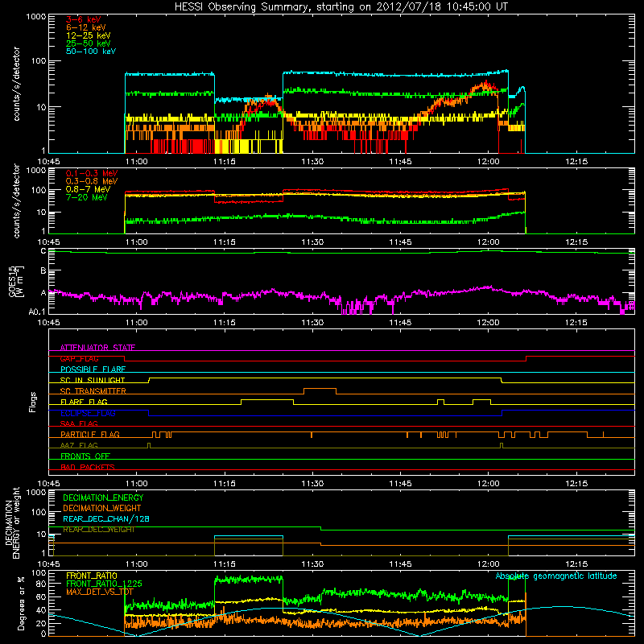This screenshot has height=644, width=644.
Task: Click the FLARE_FLAG label
Action: pyautogui.click(x=84, y=402)
